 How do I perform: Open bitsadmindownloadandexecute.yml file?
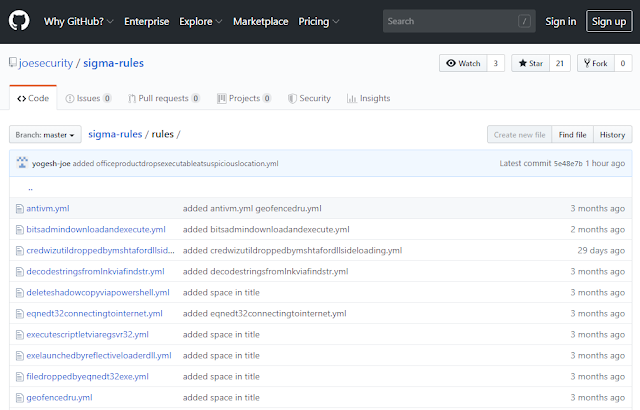96,229
